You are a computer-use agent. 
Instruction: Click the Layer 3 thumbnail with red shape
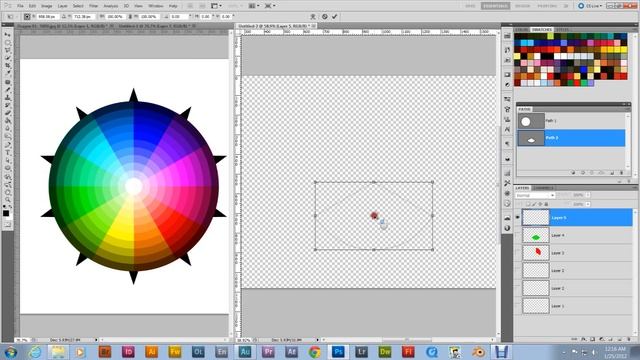[x=536, y=253]
